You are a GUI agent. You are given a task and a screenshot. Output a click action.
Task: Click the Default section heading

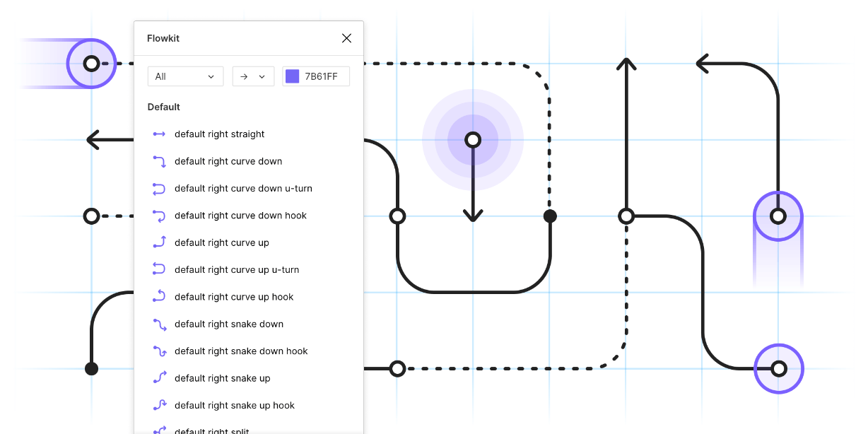pos(163,107)
